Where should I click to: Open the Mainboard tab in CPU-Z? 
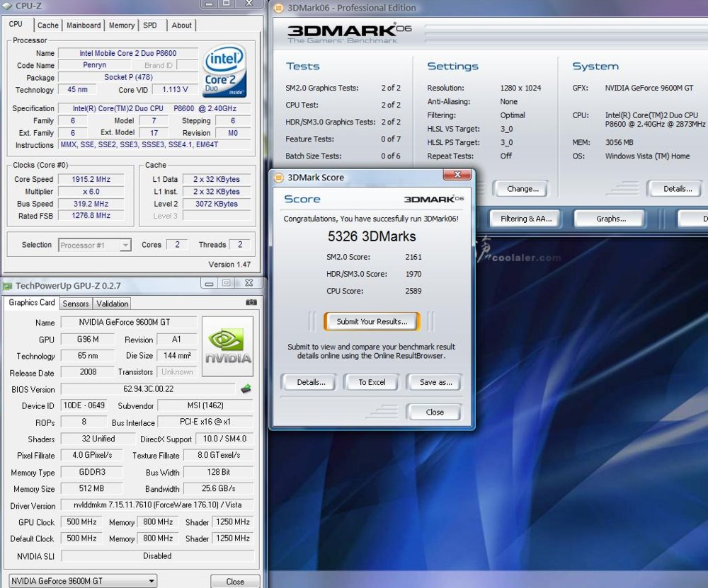point(84,25)
